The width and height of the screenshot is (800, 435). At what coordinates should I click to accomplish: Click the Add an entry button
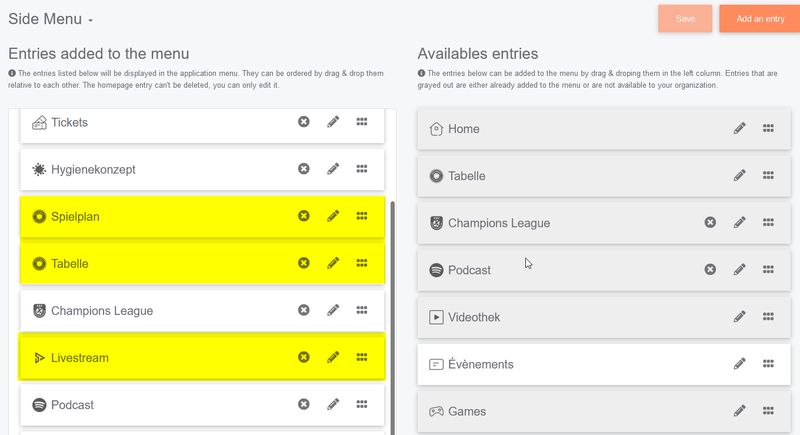click(758, 19)
